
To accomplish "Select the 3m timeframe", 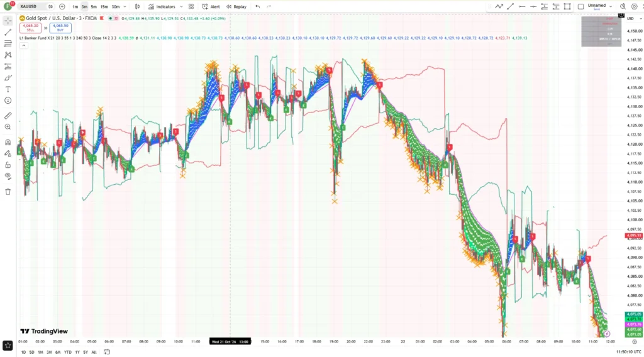I will pos(84,6).
